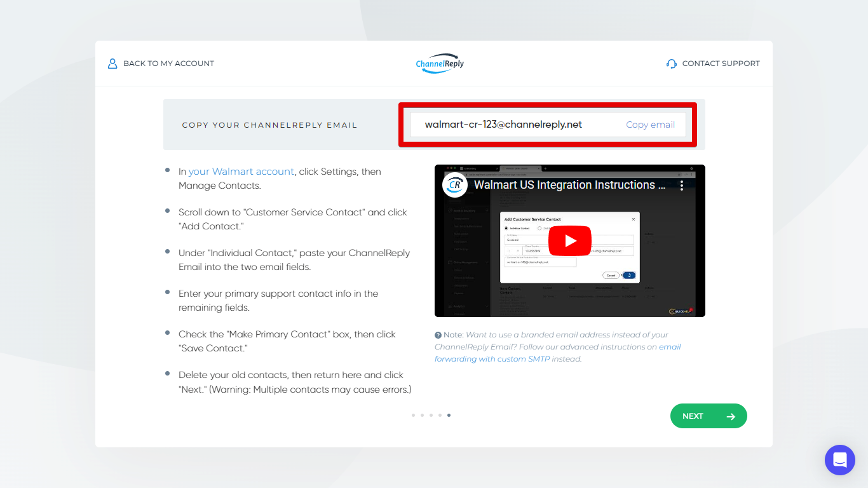Click the CR channel avatar on video
The image size is (868, 488).
click(455, 185)
